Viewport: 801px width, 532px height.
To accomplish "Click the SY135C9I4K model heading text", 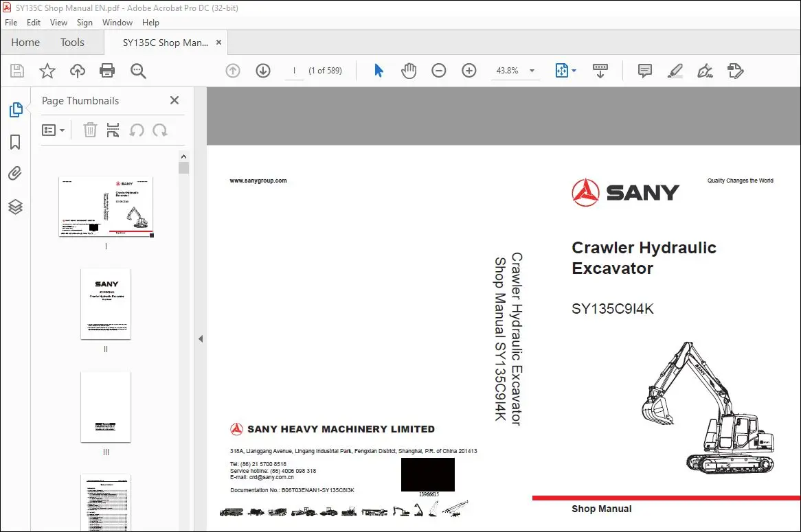I will click(613, 309).
